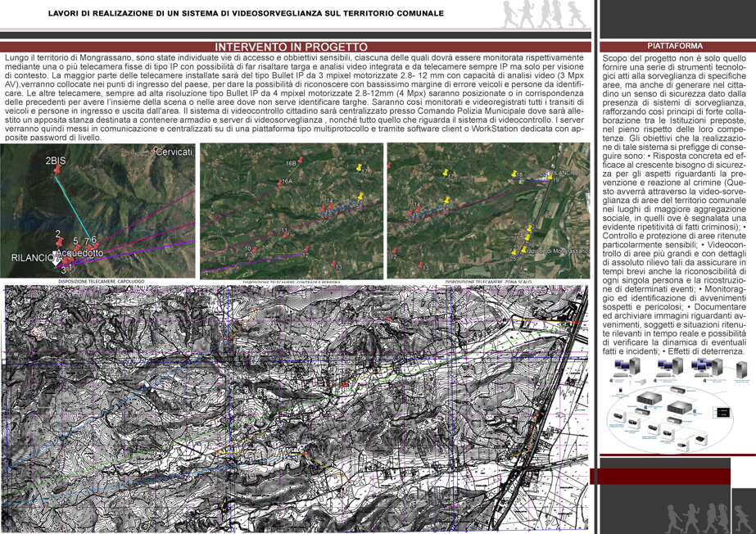Screen dimensions: 756x534
Task: Select the red pin labeled 16A
Action: [x=279, y=183]
